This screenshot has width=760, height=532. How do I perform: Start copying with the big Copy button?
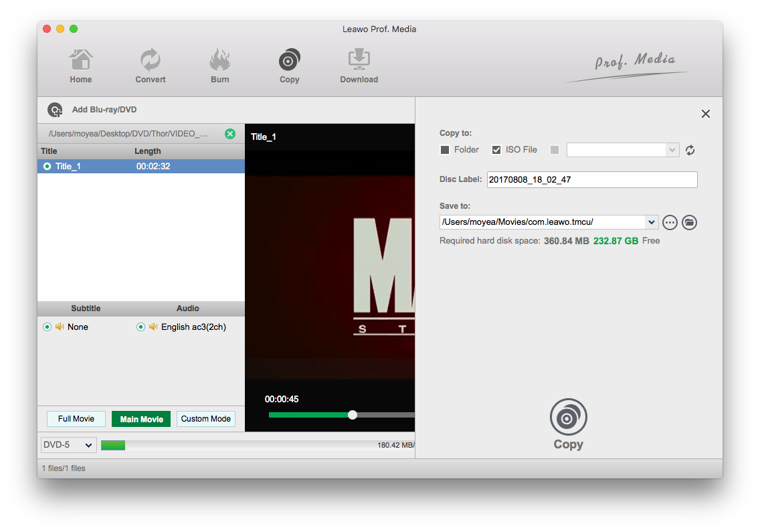[x=568, y=424]
